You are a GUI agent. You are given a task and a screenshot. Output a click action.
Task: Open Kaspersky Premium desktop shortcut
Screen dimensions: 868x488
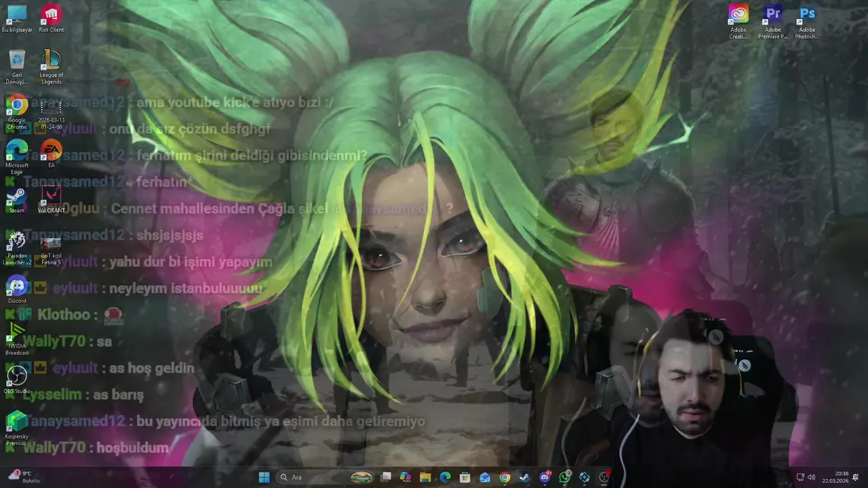(17, 428)
